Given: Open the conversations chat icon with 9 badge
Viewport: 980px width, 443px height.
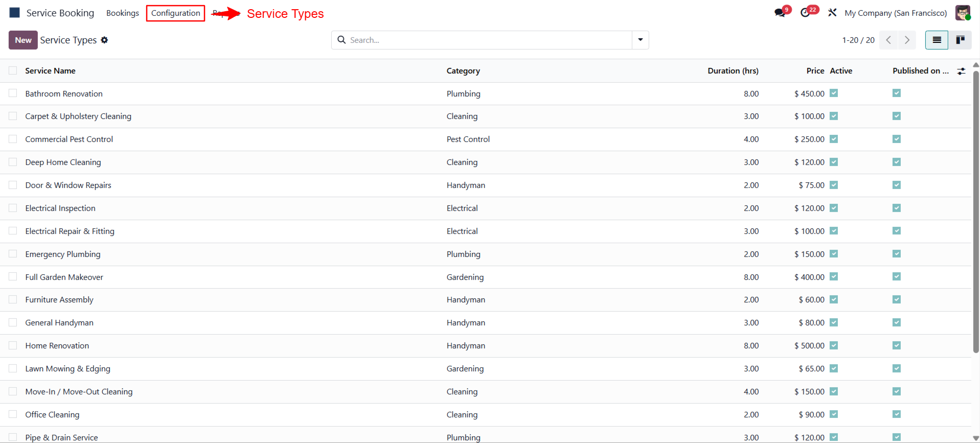Looking at the screenshot, I should 780,13.
